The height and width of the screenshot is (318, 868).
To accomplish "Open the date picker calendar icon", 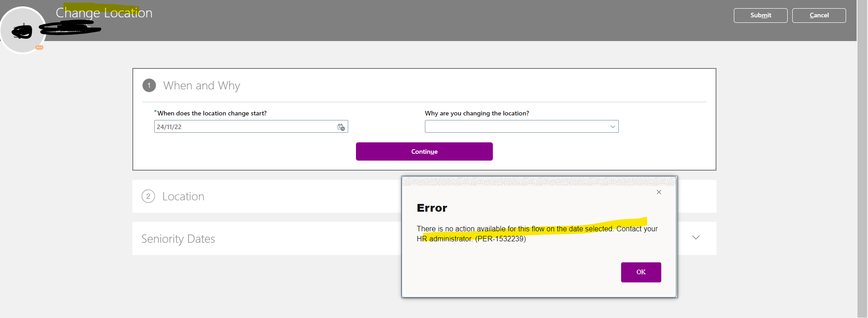I will 341,127.
